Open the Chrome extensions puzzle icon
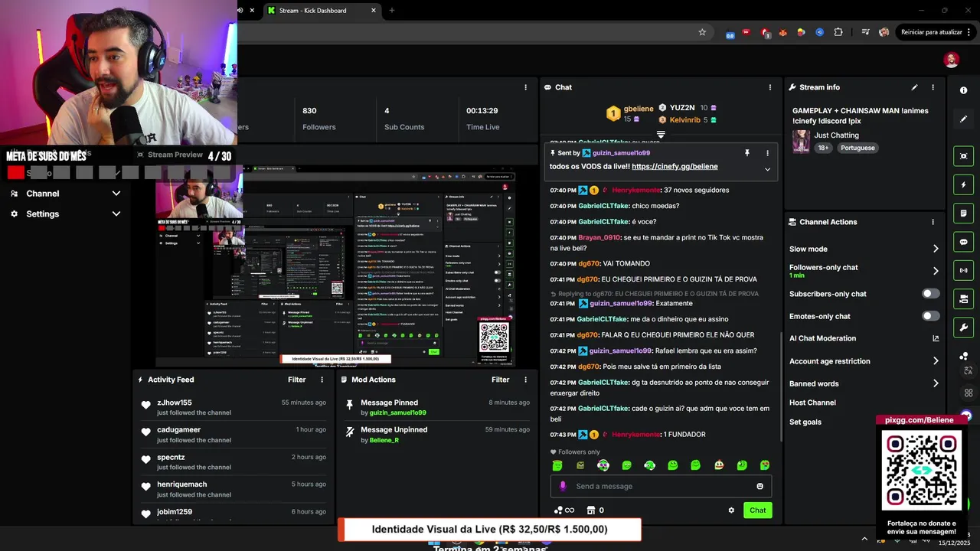 tap(838, 32)
